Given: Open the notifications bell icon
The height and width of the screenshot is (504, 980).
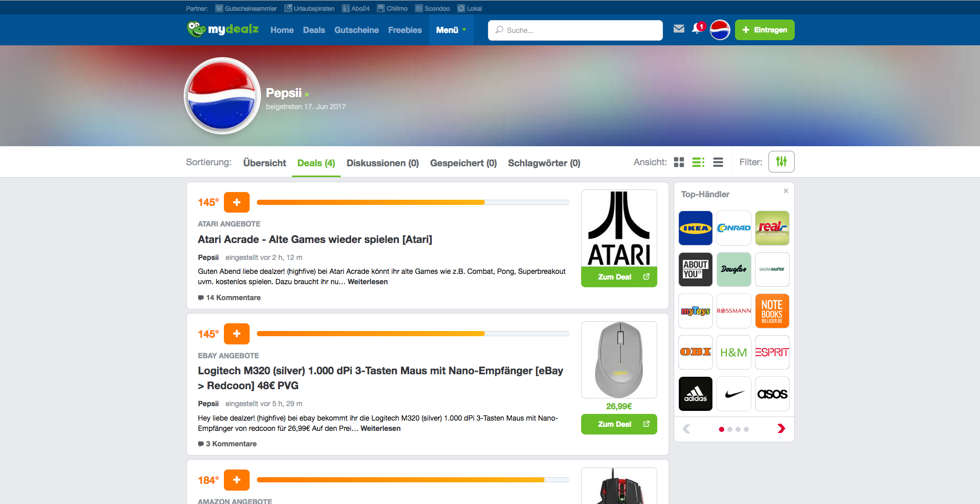Looking at the screenshot, I should coord(697,28).
